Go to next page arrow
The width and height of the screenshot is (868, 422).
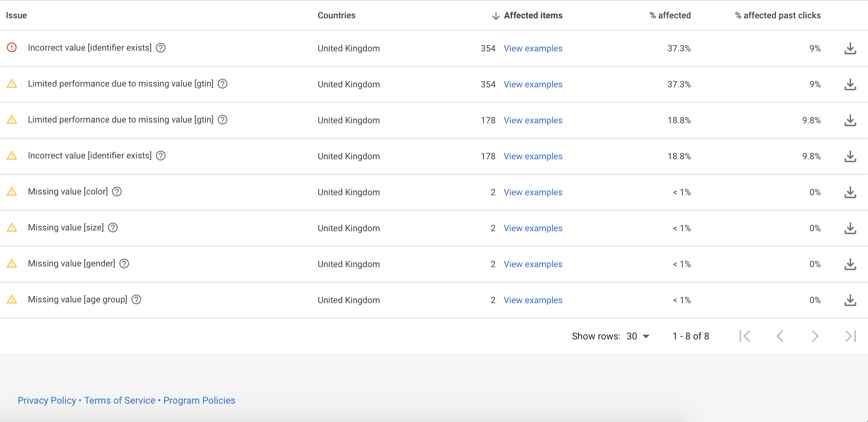[x=815, y=336]
